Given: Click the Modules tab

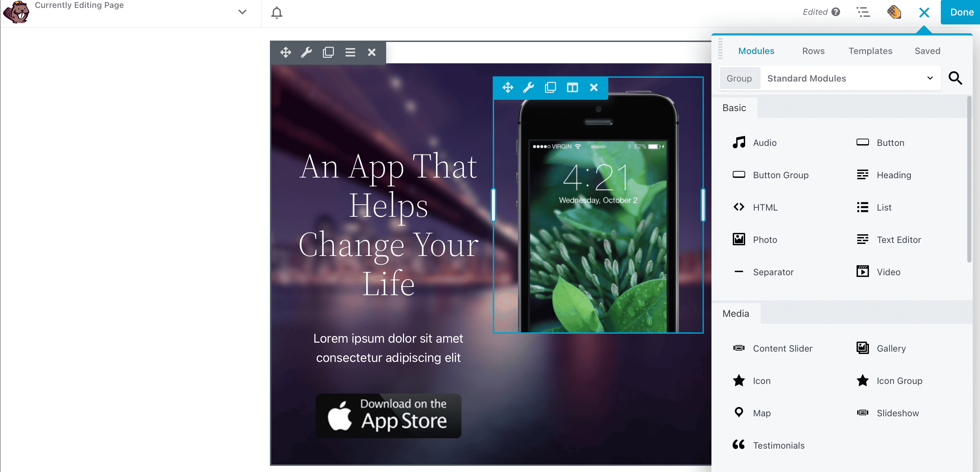Looking at the screenshot, I should (x=756, y=51).
